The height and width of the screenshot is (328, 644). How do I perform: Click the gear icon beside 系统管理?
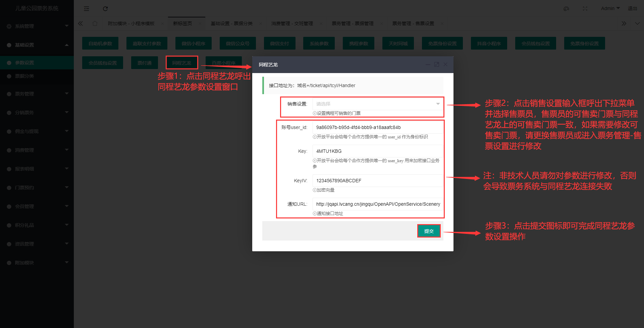pyautogui.click(x=9, y=26)
